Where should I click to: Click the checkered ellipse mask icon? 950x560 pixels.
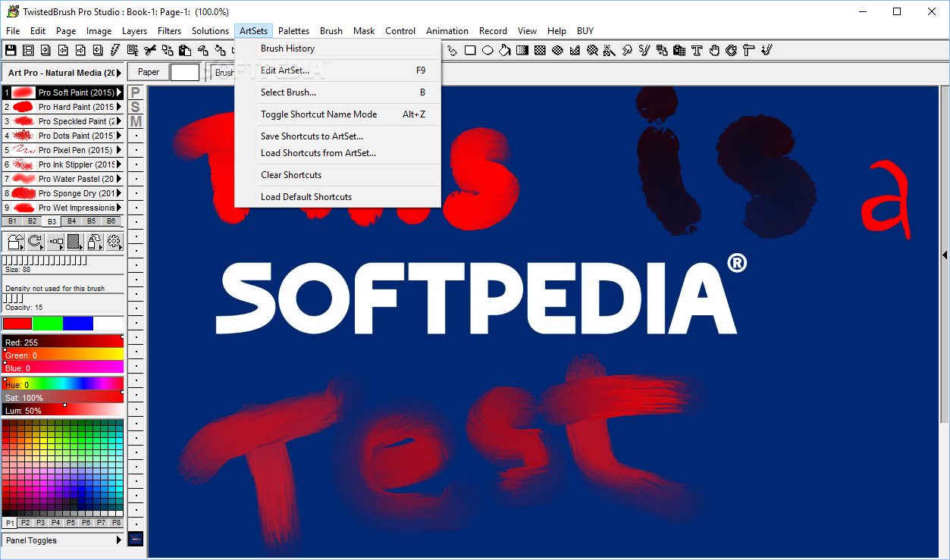tap(557, 50)
